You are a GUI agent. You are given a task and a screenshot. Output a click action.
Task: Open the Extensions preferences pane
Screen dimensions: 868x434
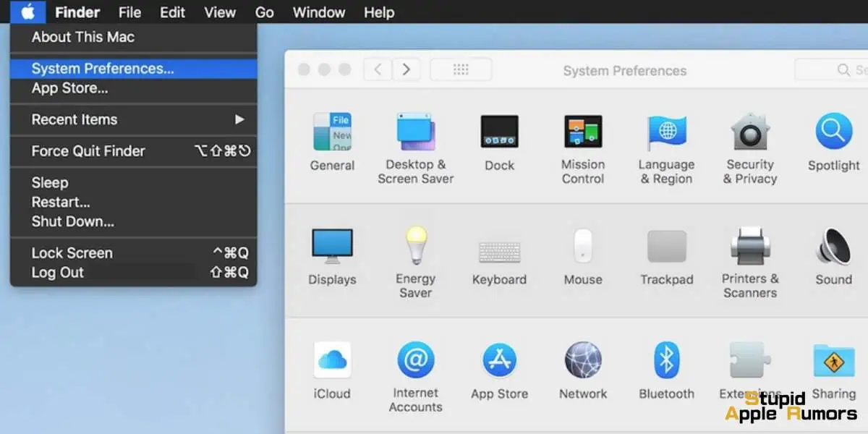750,371
